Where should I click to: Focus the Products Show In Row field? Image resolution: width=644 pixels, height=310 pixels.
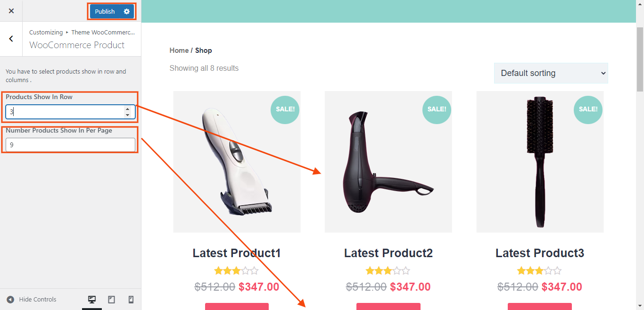tap(65, 112)
